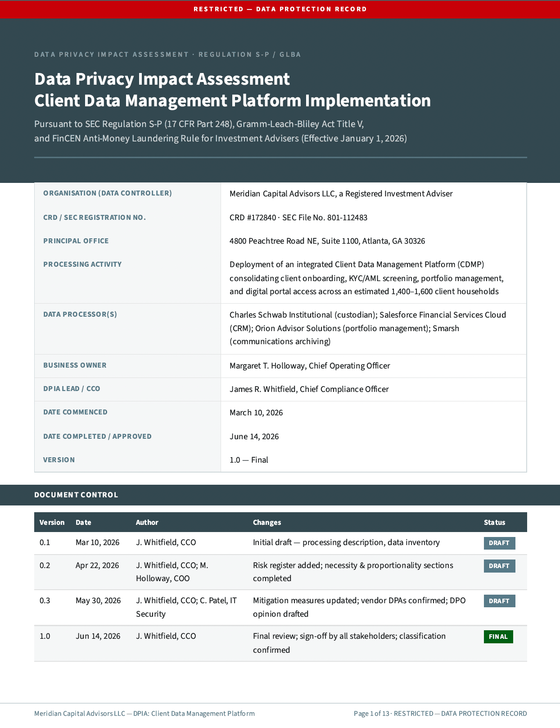560x728 pixels.
Task: Click the Author column header
Action: point(147,523)
